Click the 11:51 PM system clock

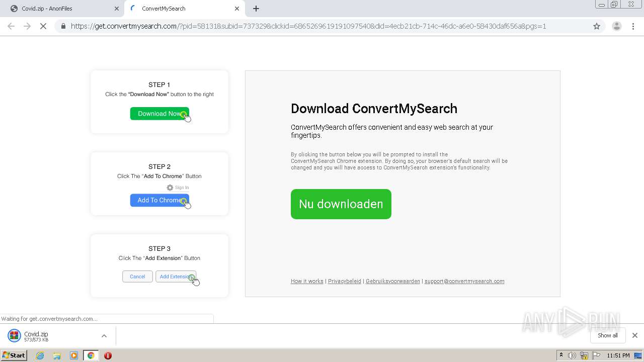tap(618, 355)
